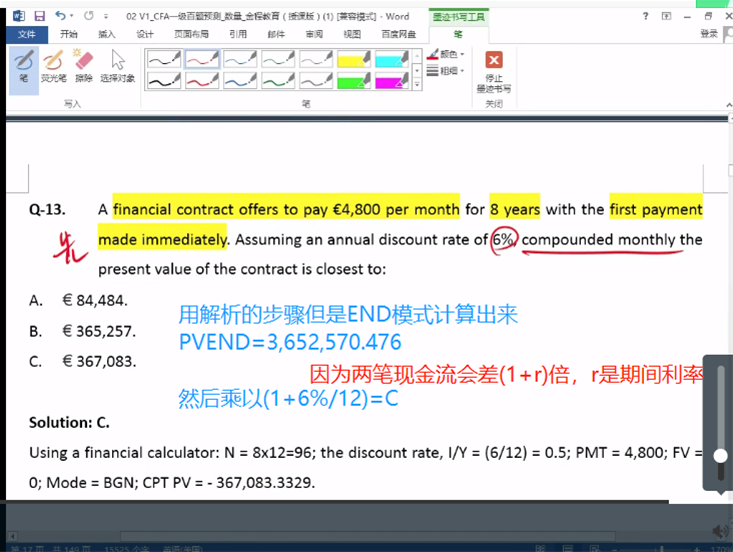Screen dimensions: 733x552
Task: Pick the thick black pen style
Action: tap(164, 80)
